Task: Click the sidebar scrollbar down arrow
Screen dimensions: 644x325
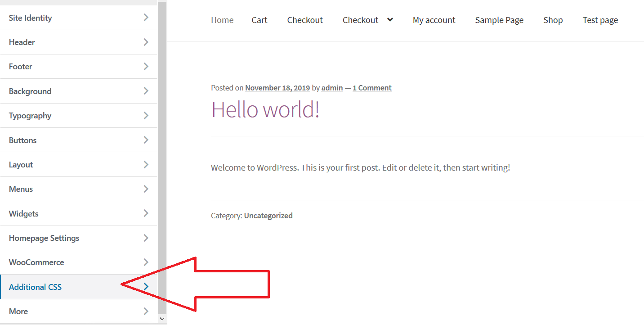Action: coord(162,318)
